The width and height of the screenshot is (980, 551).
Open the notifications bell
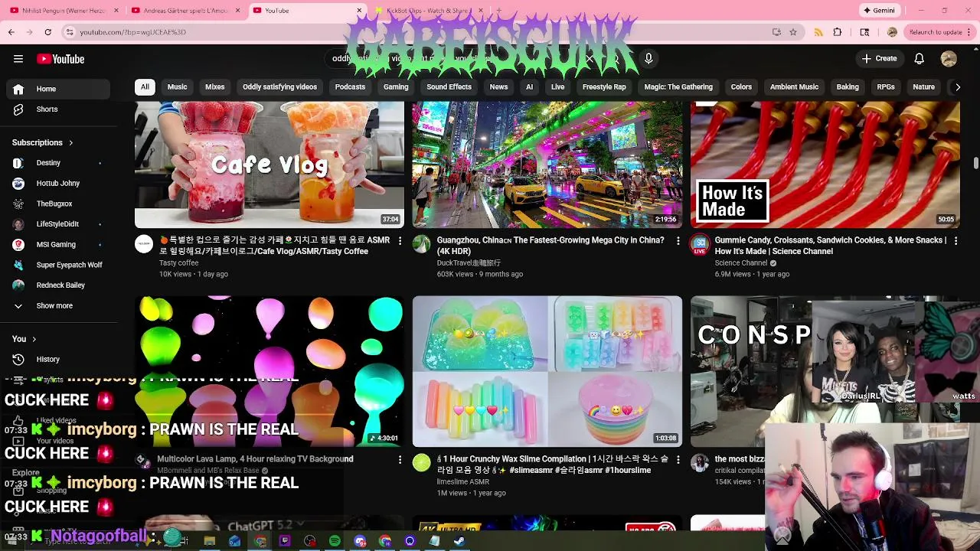tap(920, 59)
